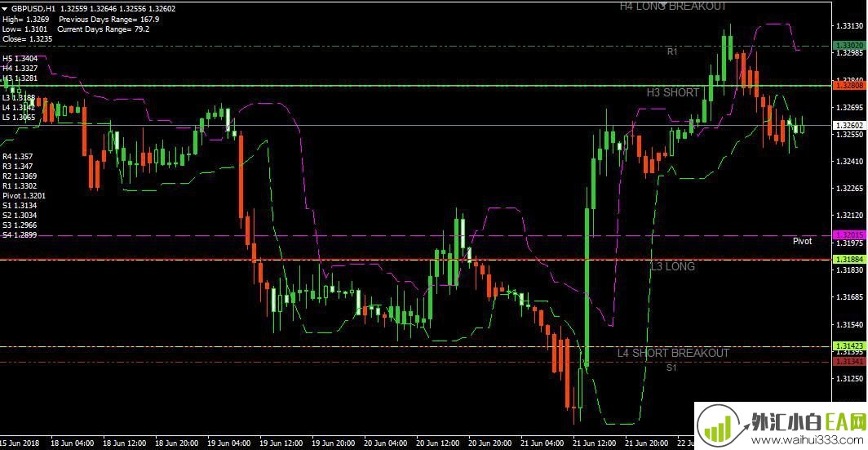This screenshot has height=450, width=868.
Task: Click the 'R1 1.3302' resistance entry
Action: pos(20,186)
